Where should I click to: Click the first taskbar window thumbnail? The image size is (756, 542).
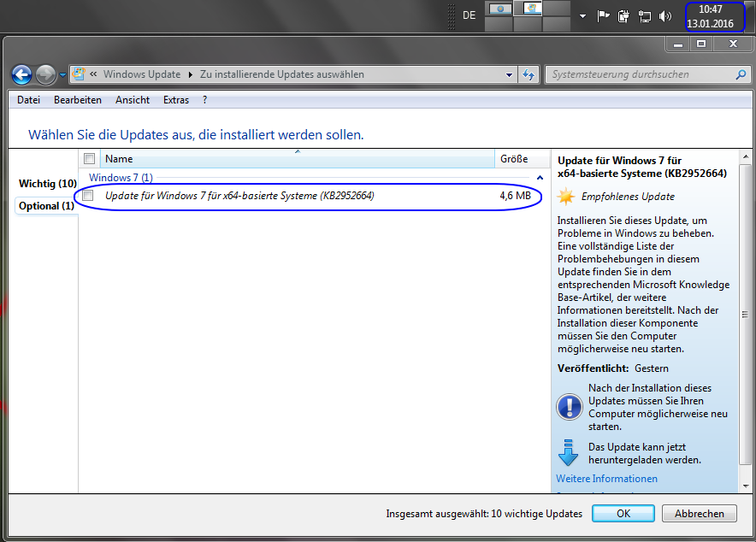pyautogui.click(x=499, y=9)
